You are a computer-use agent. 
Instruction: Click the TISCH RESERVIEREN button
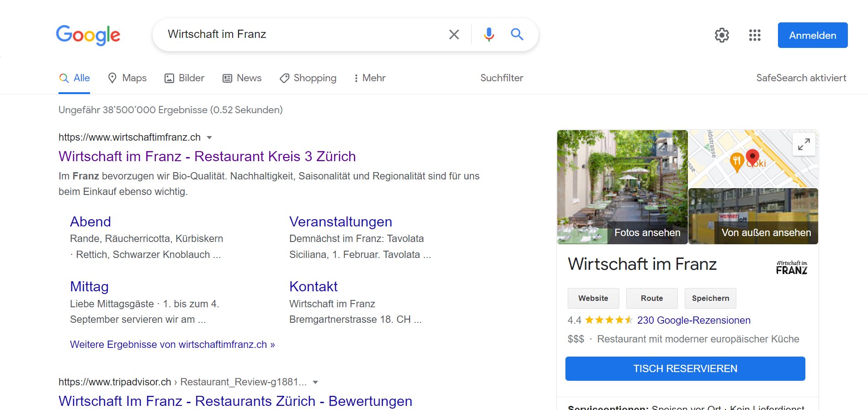click(685, 369)
